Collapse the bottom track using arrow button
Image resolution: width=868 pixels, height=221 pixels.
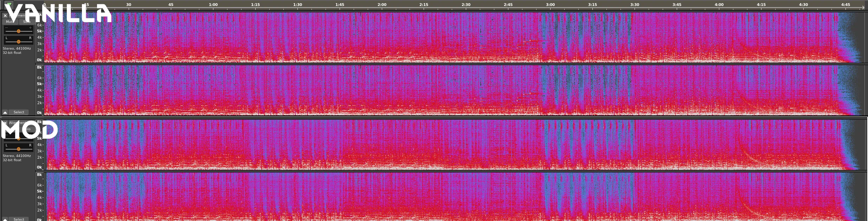(x=5, y=219)
